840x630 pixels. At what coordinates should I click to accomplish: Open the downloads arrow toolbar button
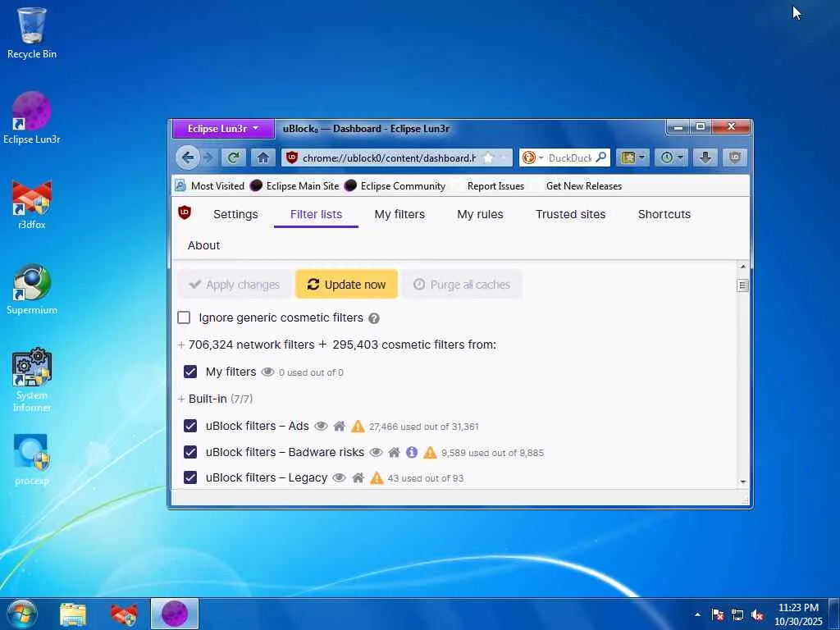705,157
